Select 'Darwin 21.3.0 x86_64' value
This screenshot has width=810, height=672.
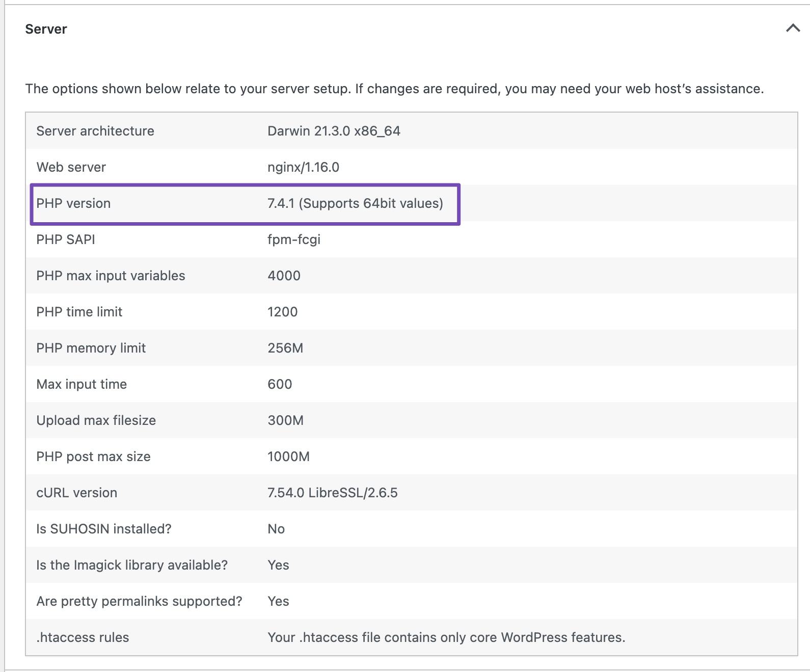click(x=334, y=131)
